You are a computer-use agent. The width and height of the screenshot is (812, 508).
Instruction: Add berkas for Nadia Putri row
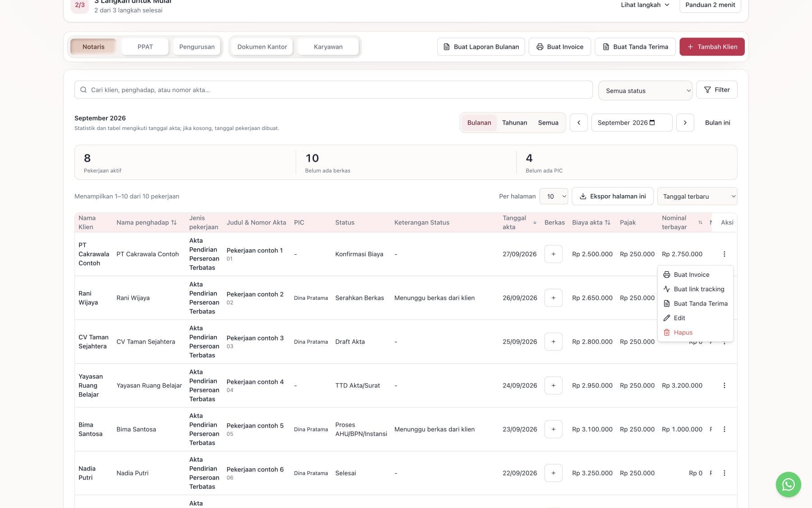pyautogui.click(x=553, y=473)
